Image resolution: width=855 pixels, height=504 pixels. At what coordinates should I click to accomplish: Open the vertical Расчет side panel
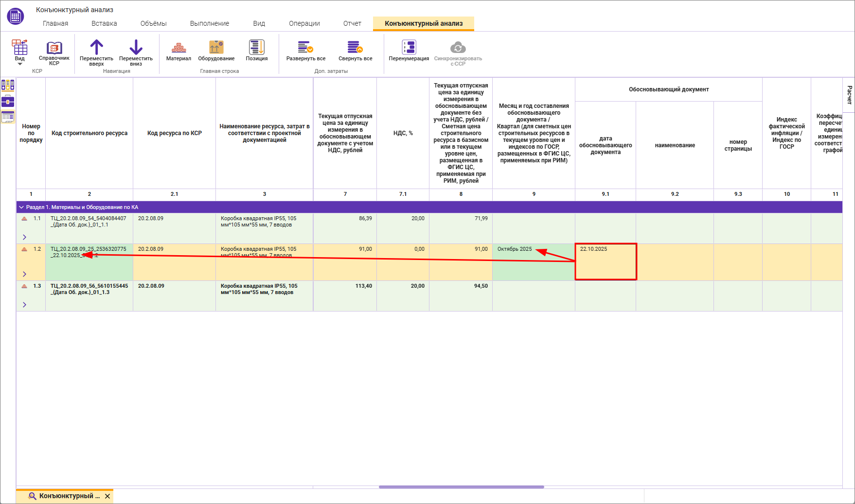pyautogui.click(x=849, y=95)
